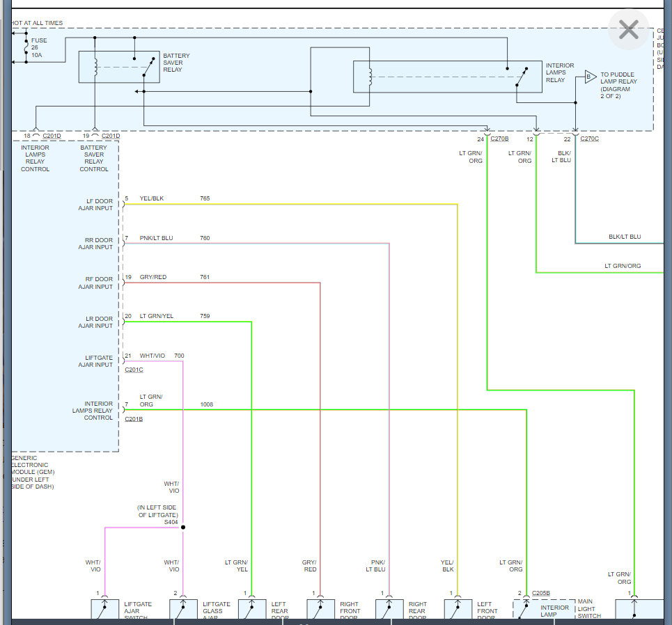Click the Left Front Door switch symbol
672x625 pixels.
458,609
